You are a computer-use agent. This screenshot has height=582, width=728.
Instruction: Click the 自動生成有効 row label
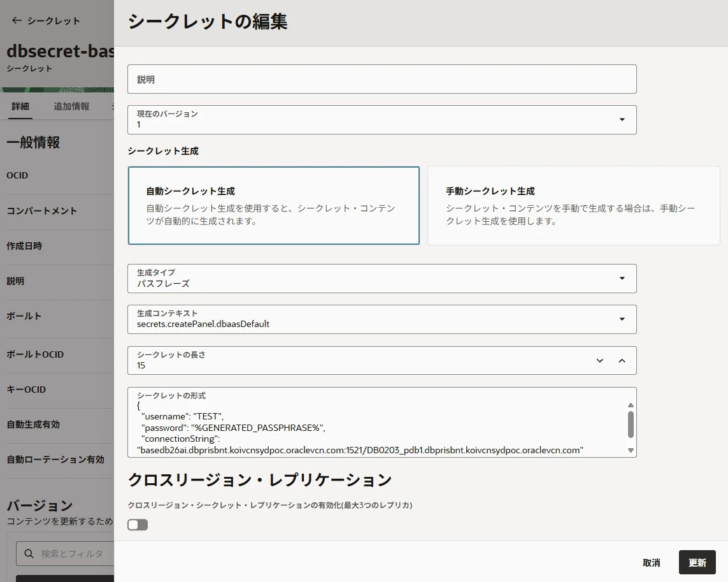(33, 425)
